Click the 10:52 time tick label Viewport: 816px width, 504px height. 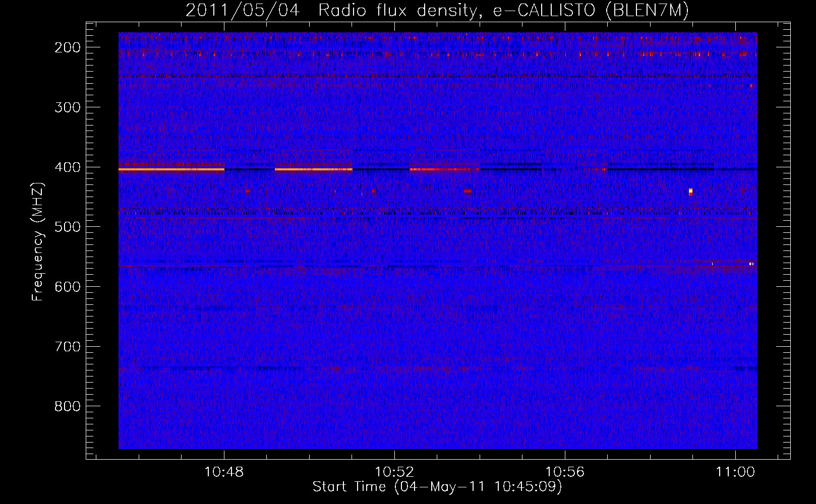(394, 472)
